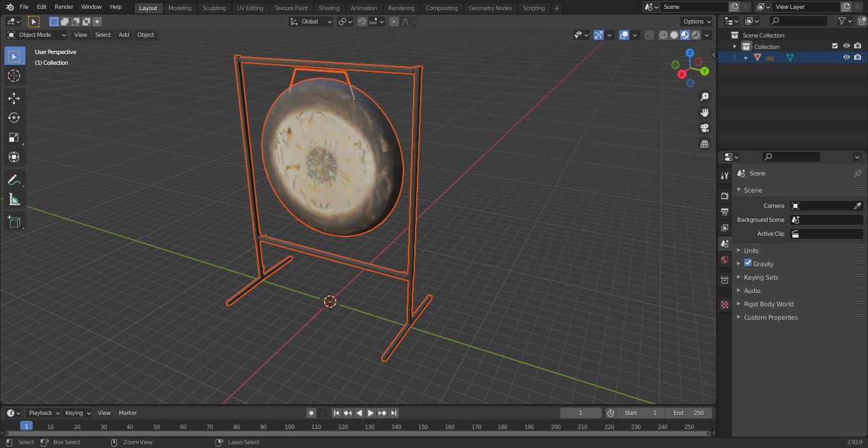The height and width of the screenshot is (448, 868).
Task: Open the outliner filter dropdown
Action: (x=844, y=21)
